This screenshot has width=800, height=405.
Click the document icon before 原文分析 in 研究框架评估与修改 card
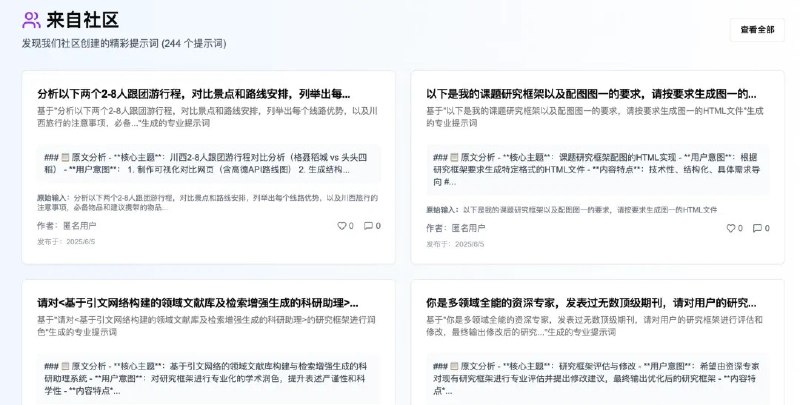click(x=455, y=366)
